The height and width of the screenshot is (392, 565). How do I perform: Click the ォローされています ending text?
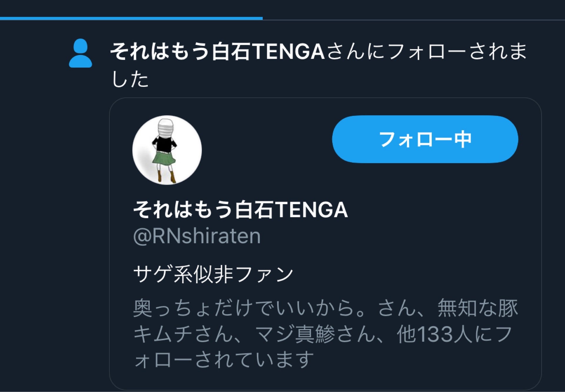[224, 360]
